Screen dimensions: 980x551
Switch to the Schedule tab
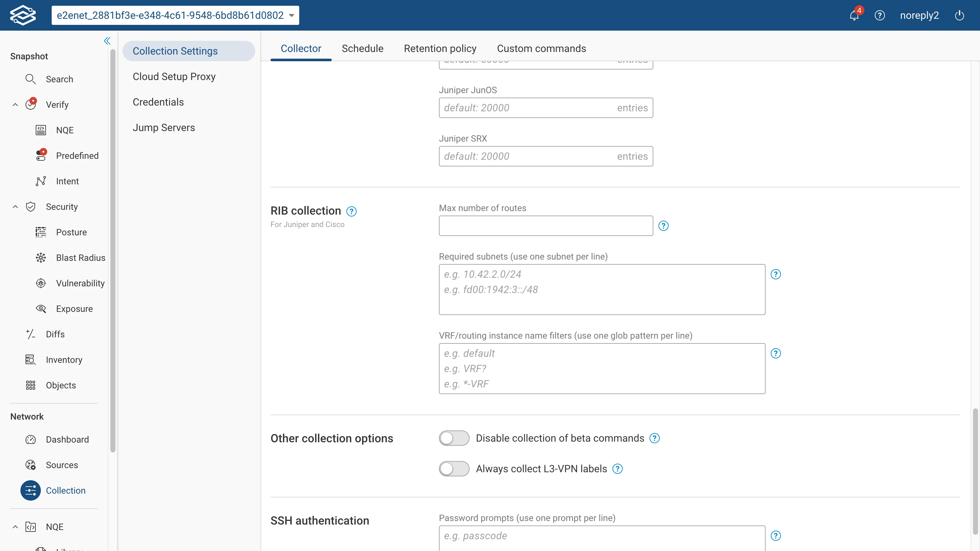click(x=362, y=49)
